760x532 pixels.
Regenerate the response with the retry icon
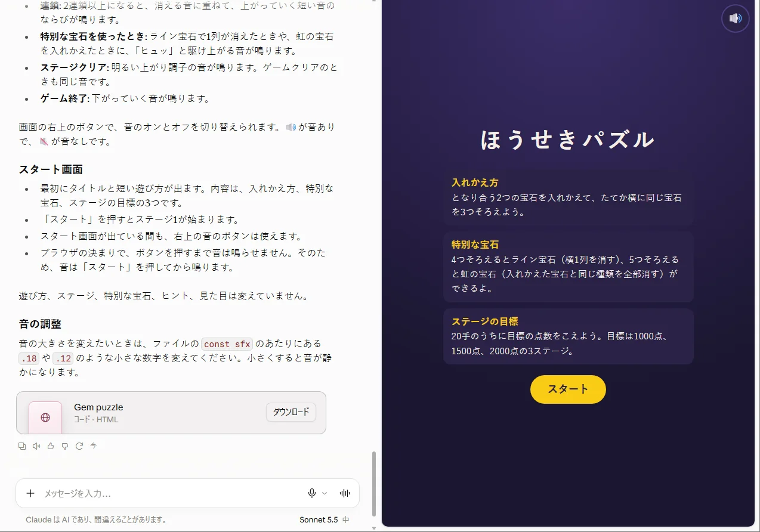pyautogui.click(x=79, y=446)
